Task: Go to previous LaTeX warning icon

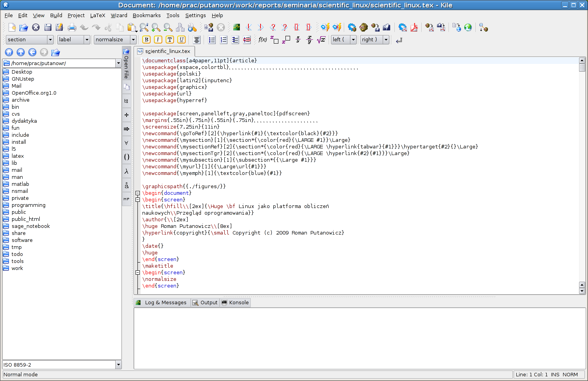Action: pyautogui.click(x=273, y=27)
